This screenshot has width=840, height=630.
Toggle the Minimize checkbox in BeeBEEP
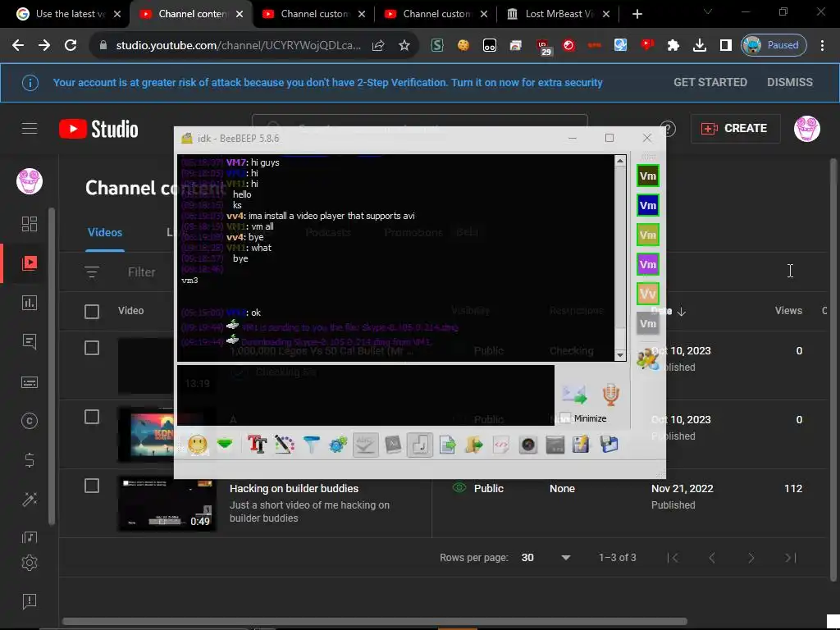(x=565, y=418)
